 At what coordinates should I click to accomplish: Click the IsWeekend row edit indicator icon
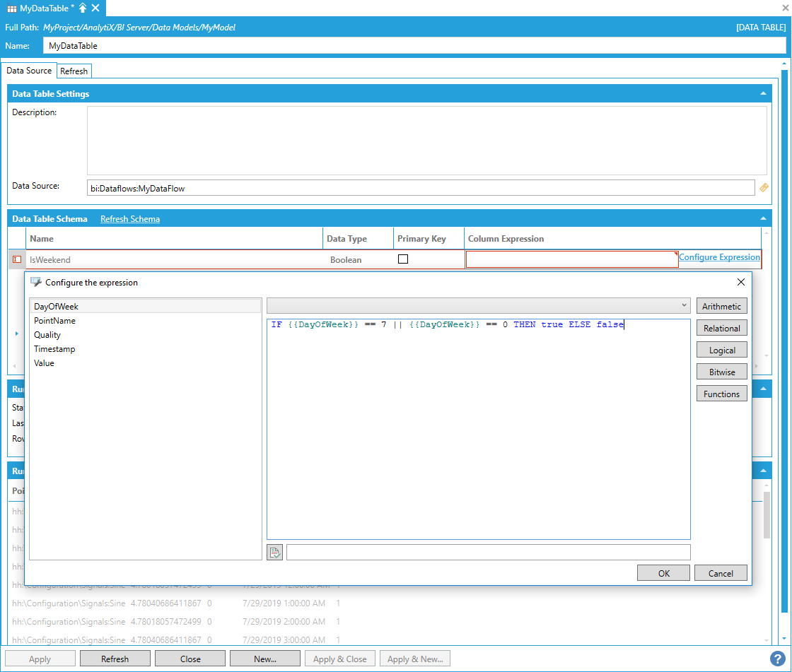point(17,259)
